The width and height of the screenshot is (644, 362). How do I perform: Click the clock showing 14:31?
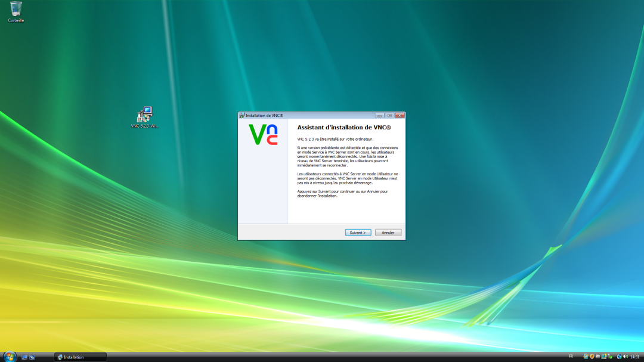(x=634, y=357)
